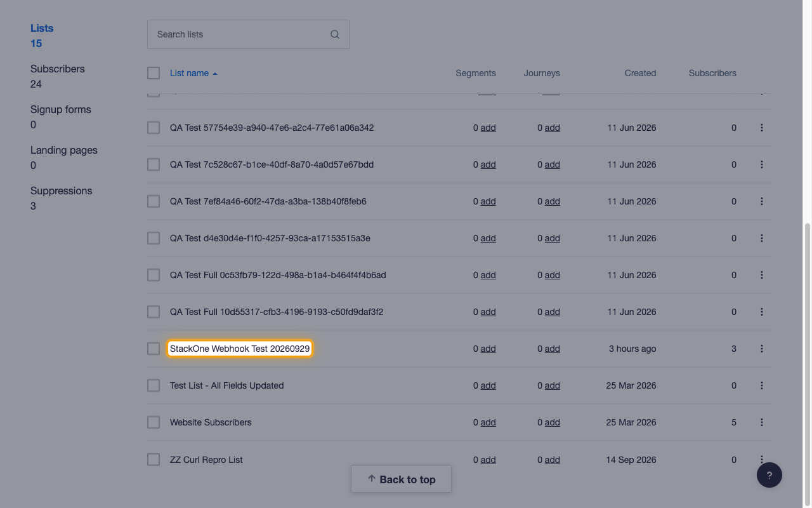Click the Created column header

(640, 73)
